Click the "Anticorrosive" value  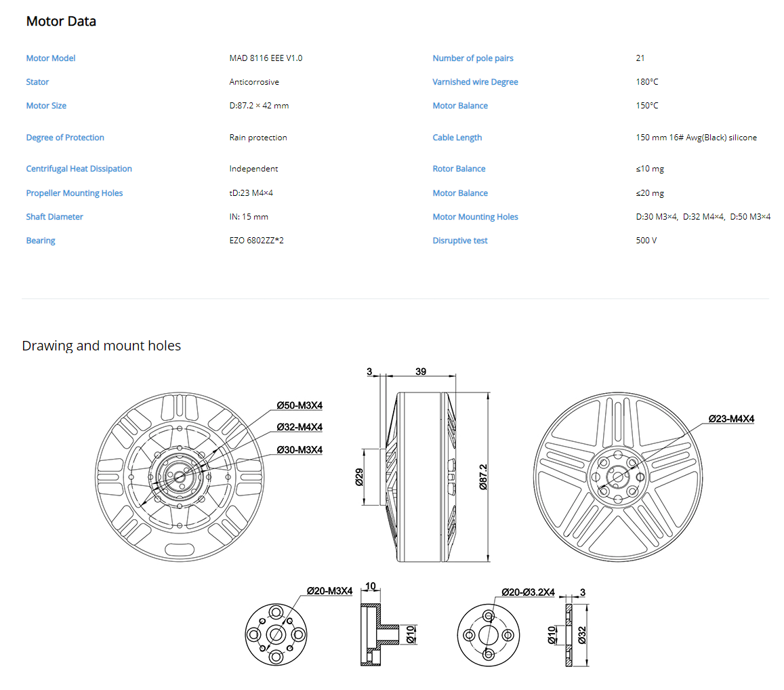254,82
